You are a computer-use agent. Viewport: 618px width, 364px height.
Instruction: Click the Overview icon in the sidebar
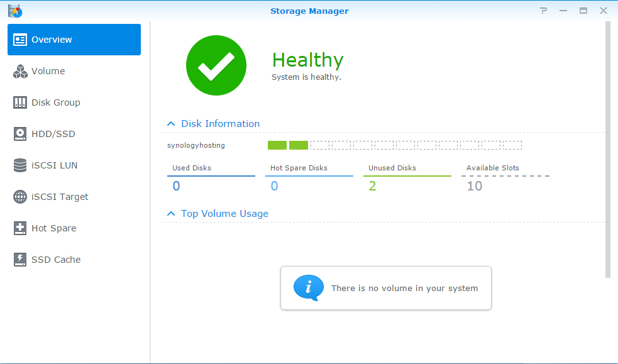(x=19, y=40)
